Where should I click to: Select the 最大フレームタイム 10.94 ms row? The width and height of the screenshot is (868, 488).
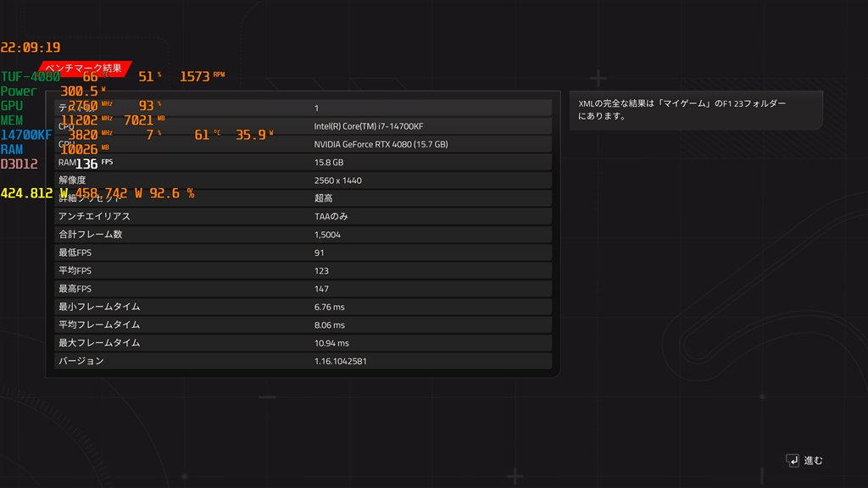[303, 343]
